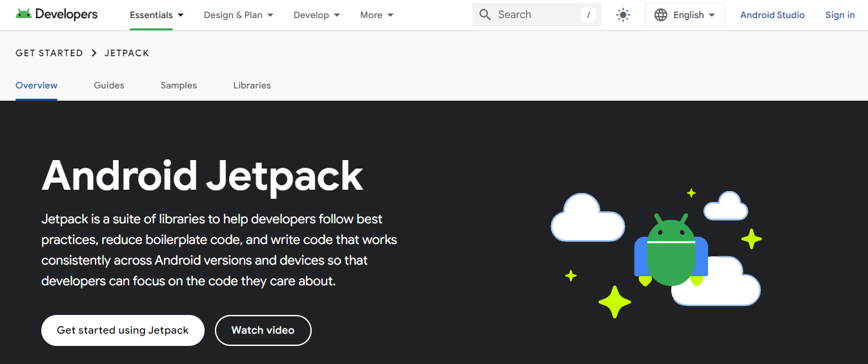Click the Watch video button
Image resolution: width=868 pixels, height=364 pixels.
click(263, 330)
